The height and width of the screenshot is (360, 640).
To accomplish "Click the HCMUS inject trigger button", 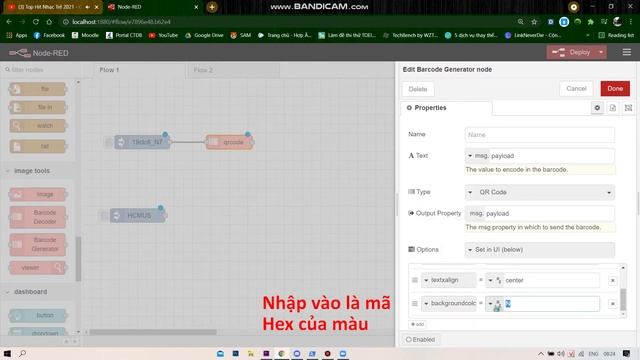I will (x=104, y=215).
